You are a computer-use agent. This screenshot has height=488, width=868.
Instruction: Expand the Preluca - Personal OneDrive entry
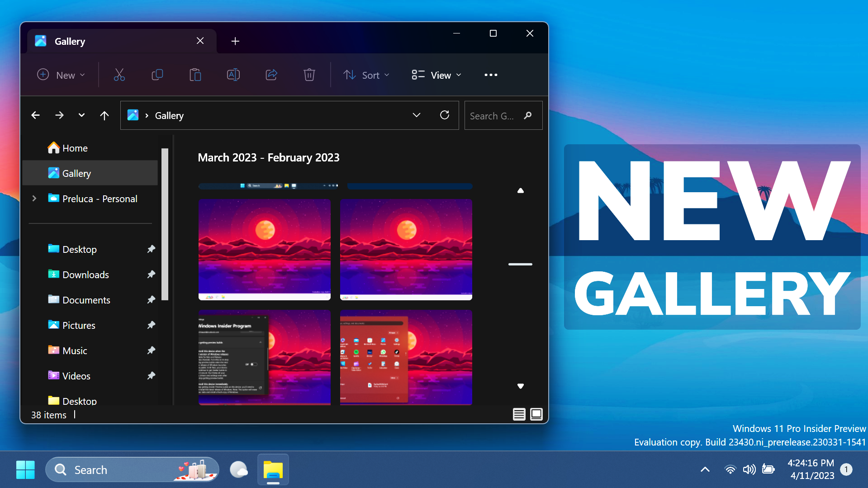(x=34, y=198)
